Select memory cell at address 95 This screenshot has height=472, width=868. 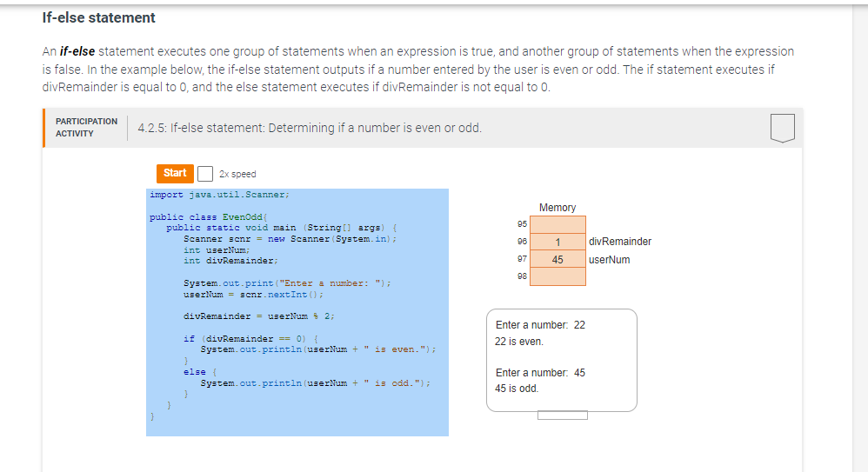(558, 224)
